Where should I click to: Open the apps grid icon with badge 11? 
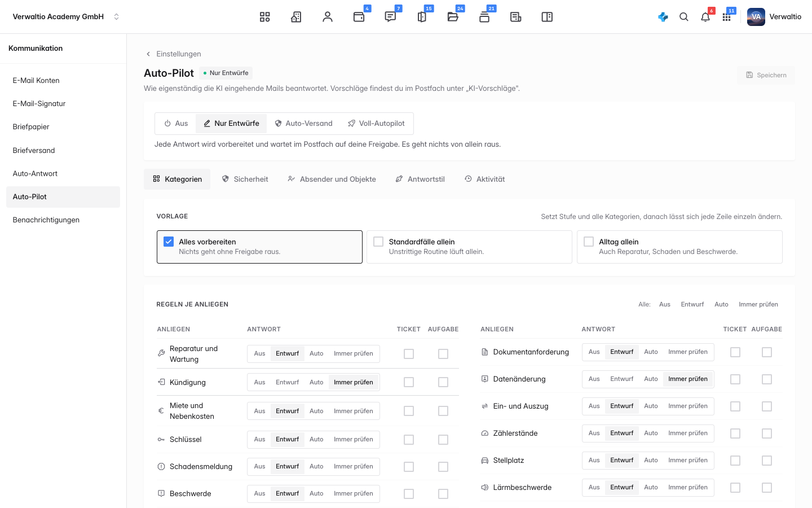pos(727,17)
